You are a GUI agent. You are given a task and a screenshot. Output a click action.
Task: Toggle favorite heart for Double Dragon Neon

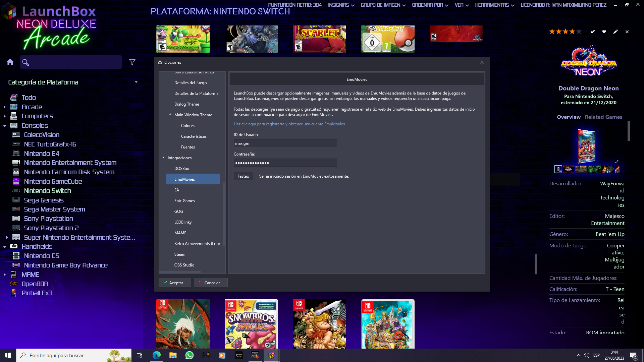604,32
